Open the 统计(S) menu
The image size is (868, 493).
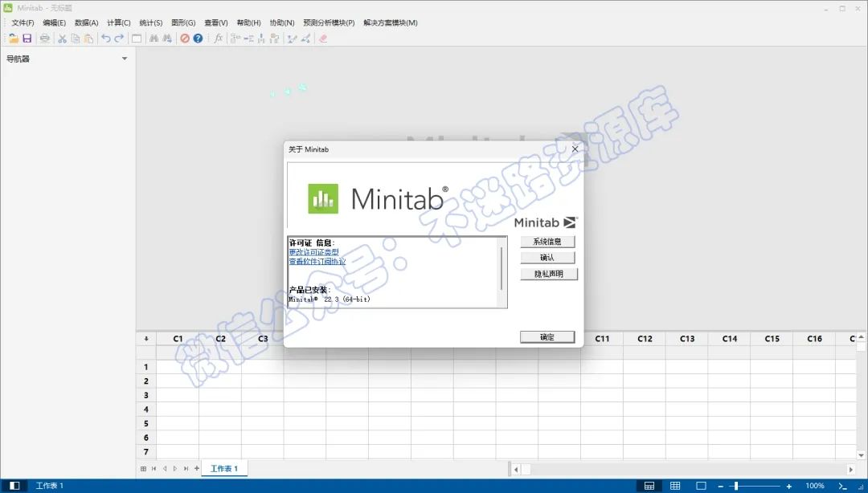point(150,22)
